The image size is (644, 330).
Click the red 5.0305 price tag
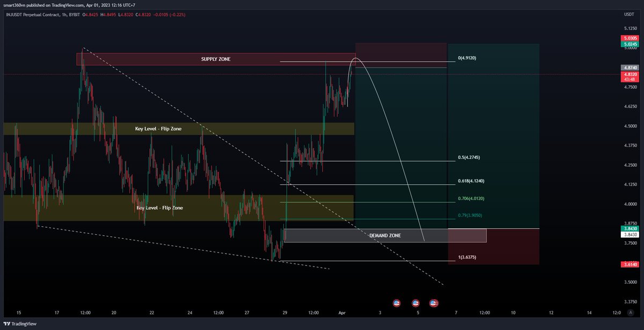630,38
